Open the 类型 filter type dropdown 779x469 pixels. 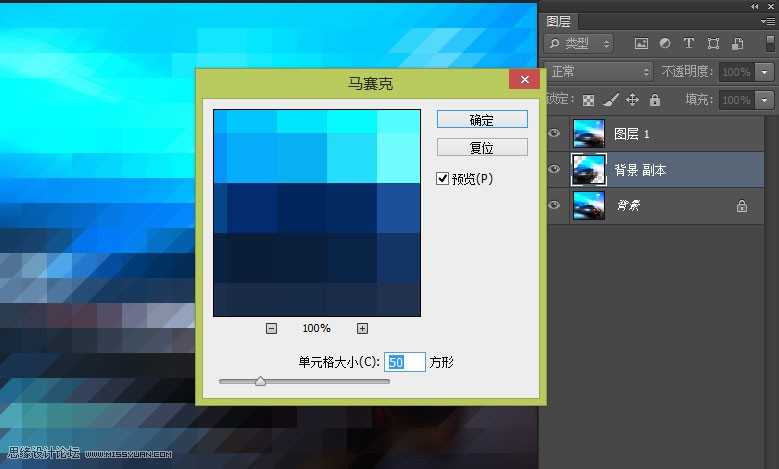click(580, 44)
